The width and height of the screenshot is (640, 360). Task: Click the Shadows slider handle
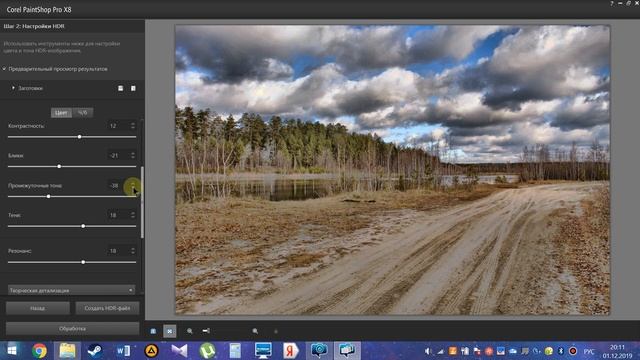(x=83, y=226)
